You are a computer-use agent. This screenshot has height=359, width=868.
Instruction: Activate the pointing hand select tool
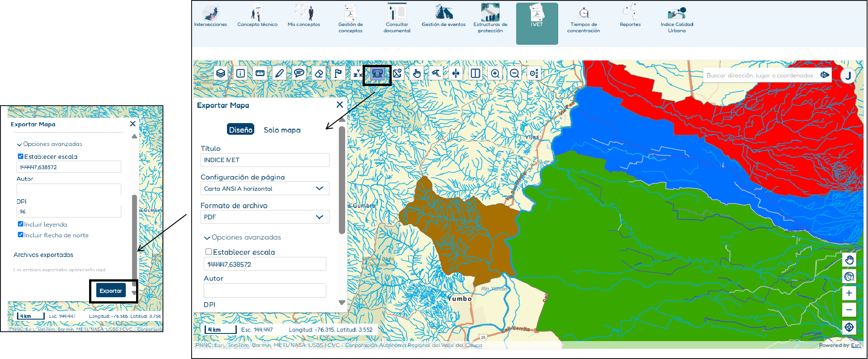[x=417, y=73]
